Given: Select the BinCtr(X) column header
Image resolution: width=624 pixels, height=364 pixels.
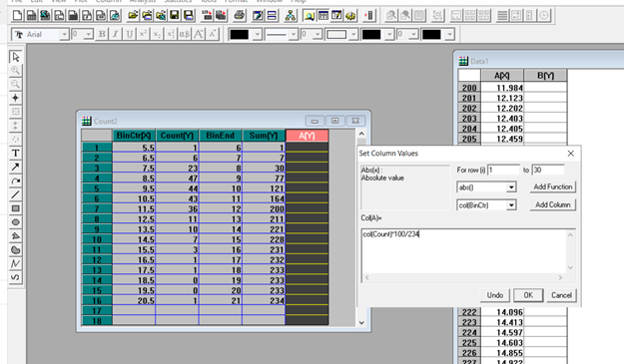Looking at the screenshot, I should pyautogui.click(x=134, y=136).
